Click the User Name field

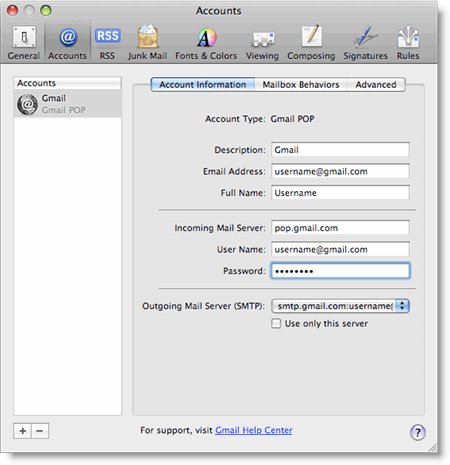click(x=340, y=249)
